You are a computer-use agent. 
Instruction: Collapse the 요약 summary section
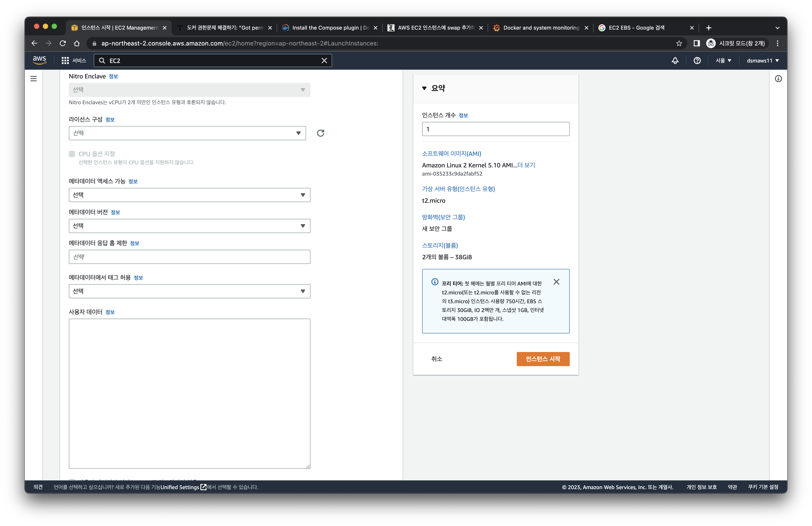coord(424,88)
